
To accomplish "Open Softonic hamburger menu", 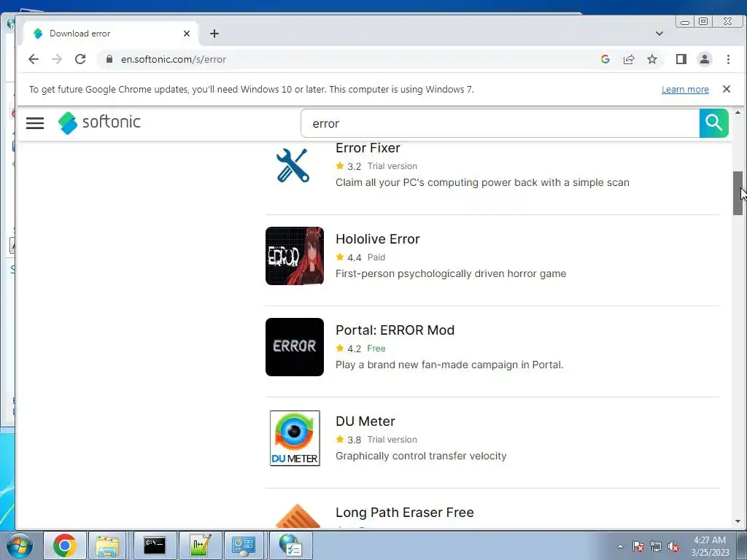I will pos(35,123).
